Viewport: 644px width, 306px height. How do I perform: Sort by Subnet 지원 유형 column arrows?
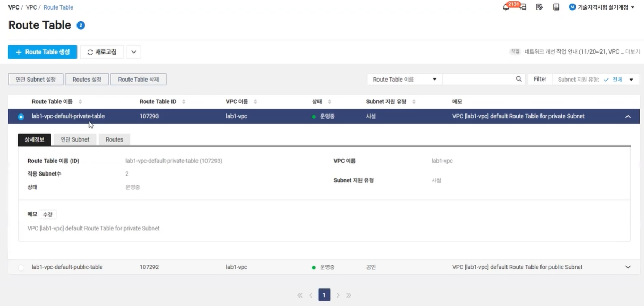tap(414, 102)
